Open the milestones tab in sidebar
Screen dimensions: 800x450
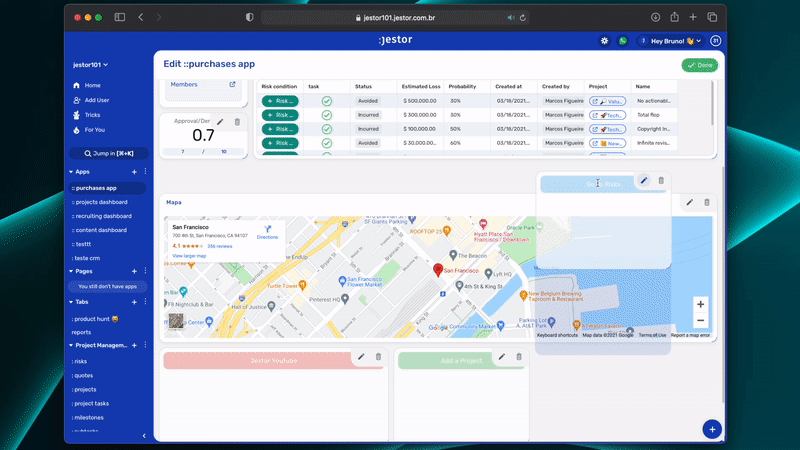click(88, 417)
